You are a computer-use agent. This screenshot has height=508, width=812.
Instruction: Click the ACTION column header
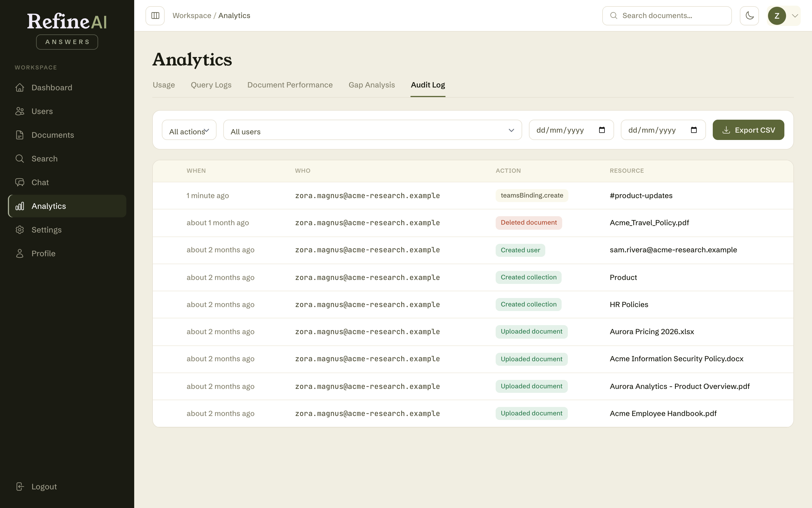click(x=508, y=171)
